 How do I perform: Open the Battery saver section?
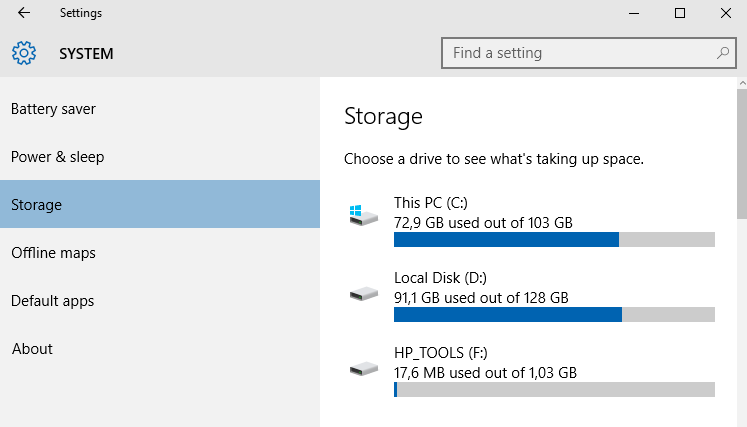point(160,109)
